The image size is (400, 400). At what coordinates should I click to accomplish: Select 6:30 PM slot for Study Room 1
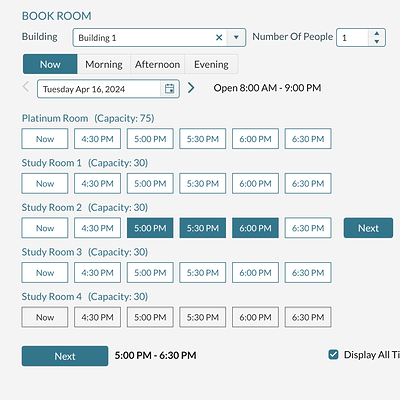pos(308,183)
